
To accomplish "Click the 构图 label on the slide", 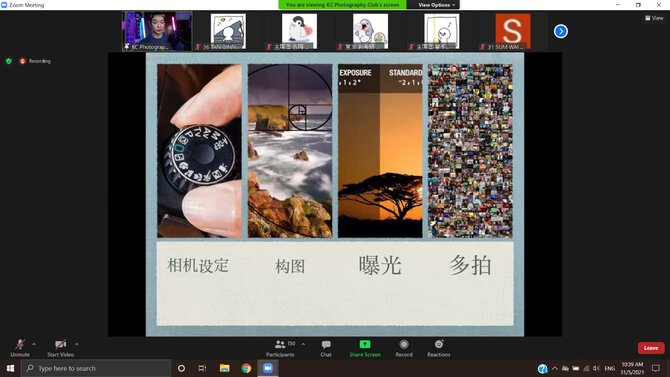I will [x=290, y=266].
